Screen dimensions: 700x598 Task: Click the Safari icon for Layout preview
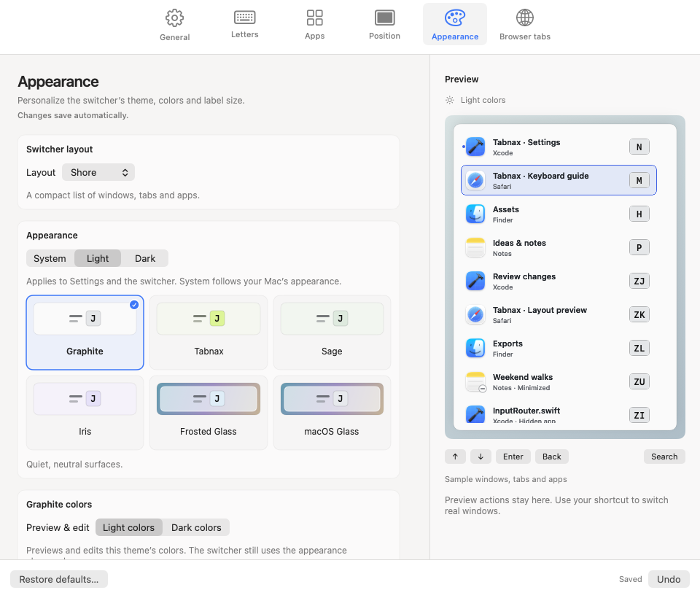(475, 314)
